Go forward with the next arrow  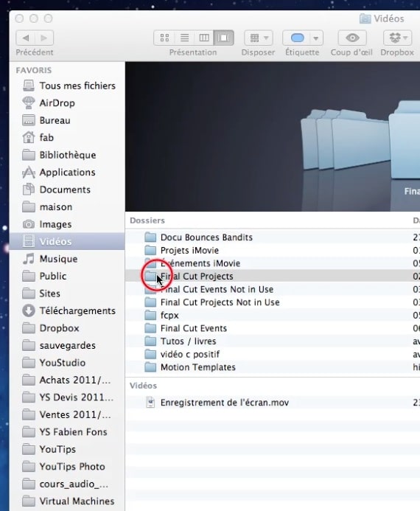44,38
